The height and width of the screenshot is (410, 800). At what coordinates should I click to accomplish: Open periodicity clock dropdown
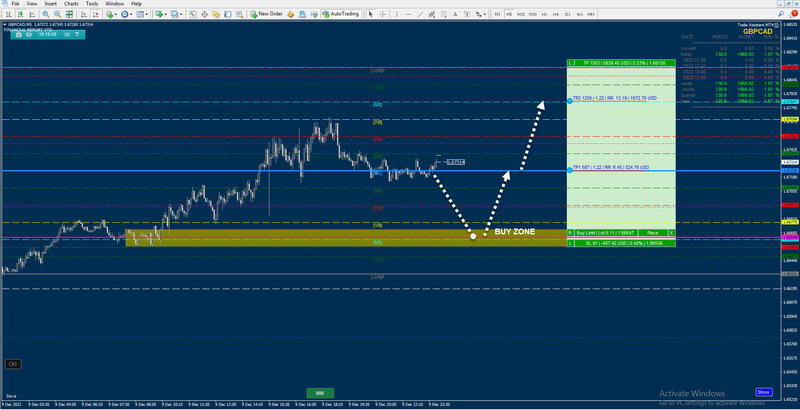click(126, 14)
